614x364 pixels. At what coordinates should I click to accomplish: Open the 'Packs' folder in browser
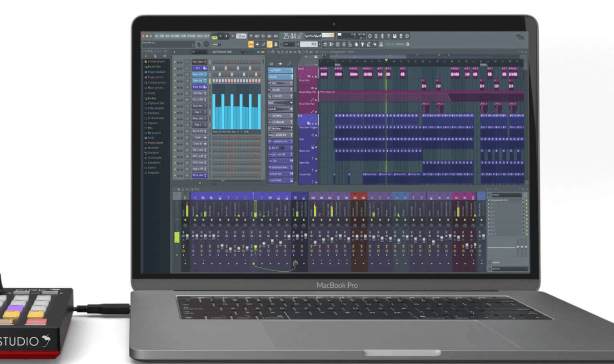click(x=149, y=138)
